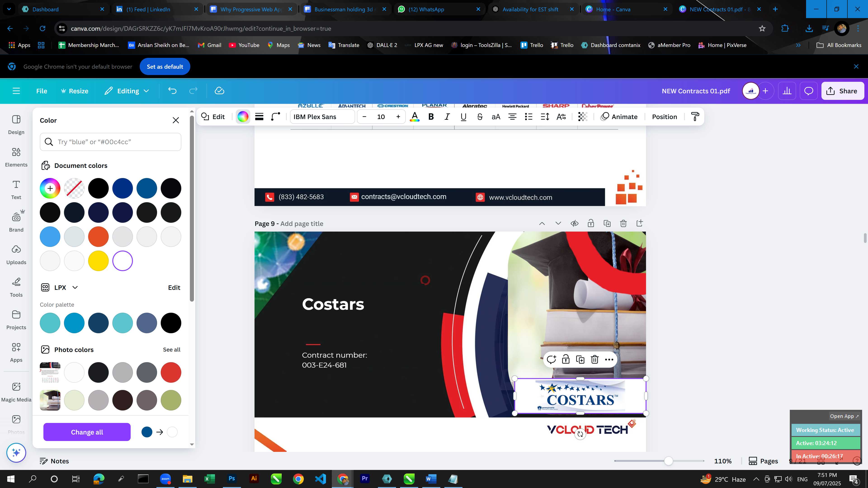
Task: Open text effects options
Action: click(561, 117)
